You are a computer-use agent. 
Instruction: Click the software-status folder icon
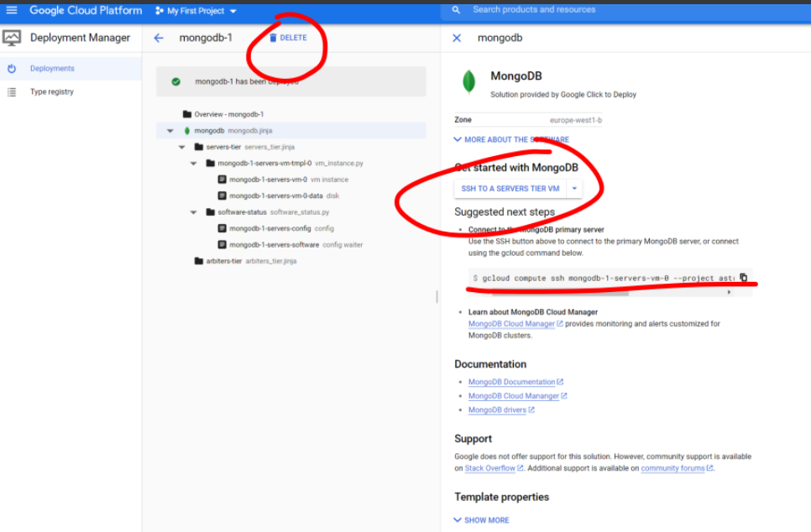point(211,212)
